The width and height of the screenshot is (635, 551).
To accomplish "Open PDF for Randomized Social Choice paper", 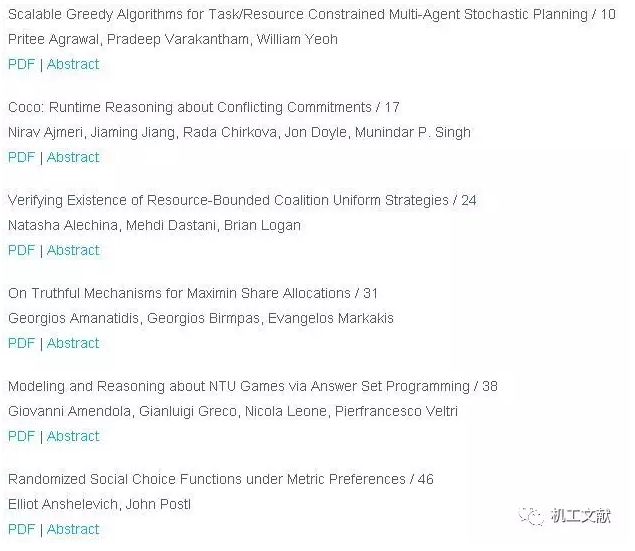I will (21, 529).
